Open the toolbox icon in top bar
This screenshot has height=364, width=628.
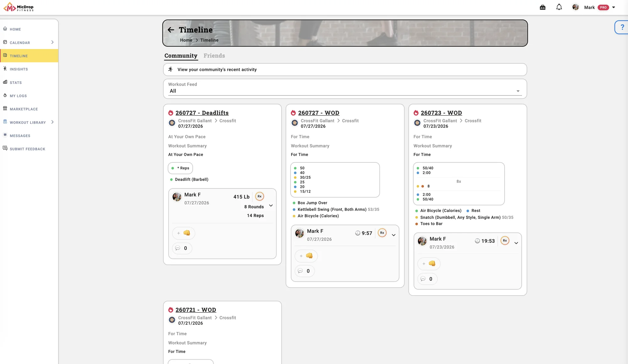coord(543,7)
